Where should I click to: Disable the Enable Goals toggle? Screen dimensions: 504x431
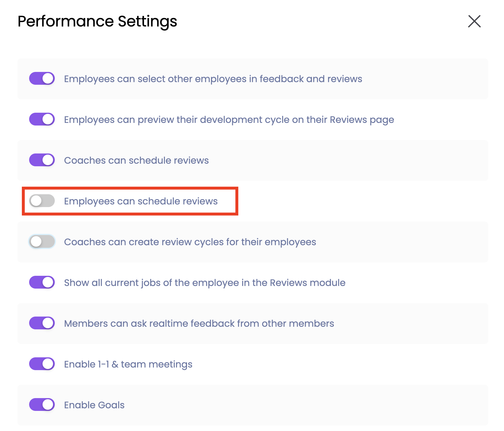tap(42, 405)
